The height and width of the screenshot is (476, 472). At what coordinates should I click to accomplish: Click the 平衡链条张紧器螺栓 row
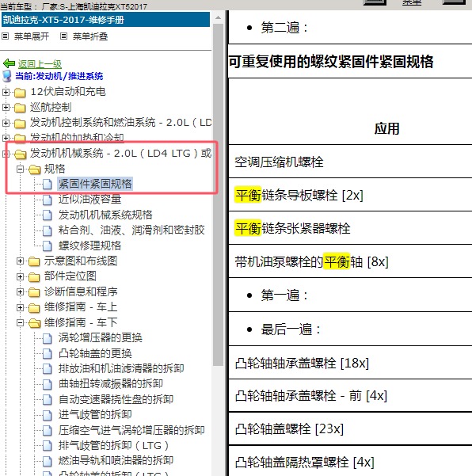350,228
